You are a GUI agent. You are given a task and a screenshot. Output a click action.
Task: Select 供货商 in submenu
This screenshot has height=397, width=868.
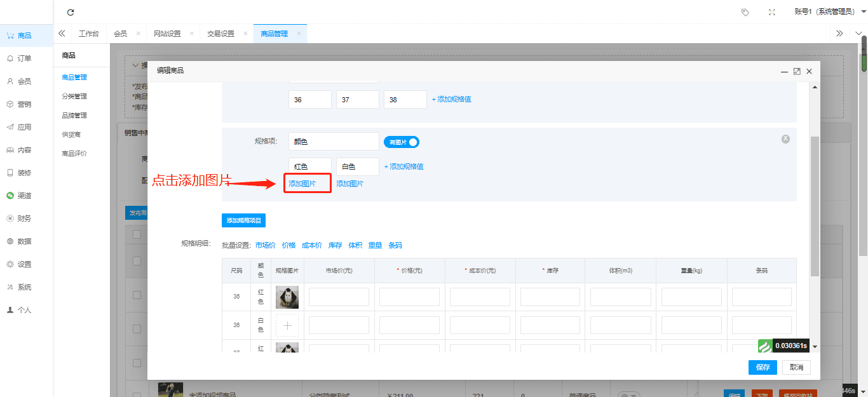(71, 135)
